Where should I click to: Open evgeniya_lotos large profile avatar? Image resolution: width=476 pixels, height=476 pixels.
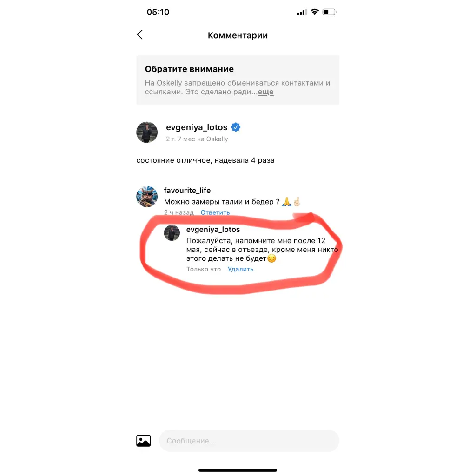click(x=147, y=132)
